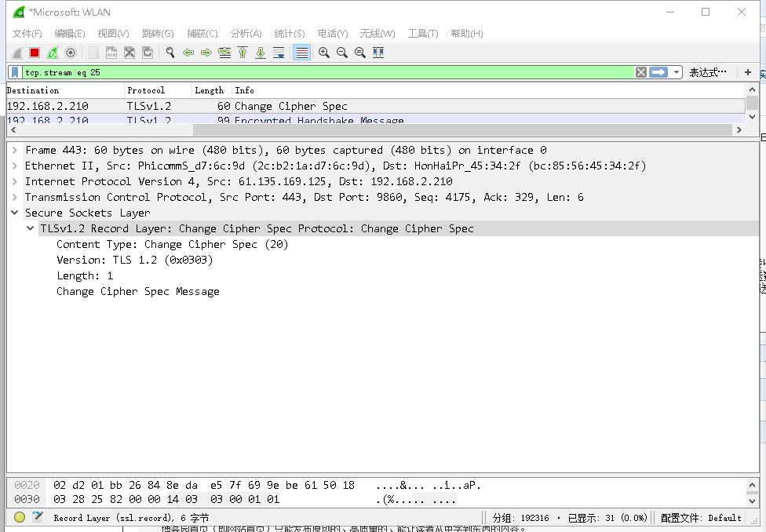Select the Change Cipher Spec packet row
The image size is (766, 532).
[x=376, y=106]
